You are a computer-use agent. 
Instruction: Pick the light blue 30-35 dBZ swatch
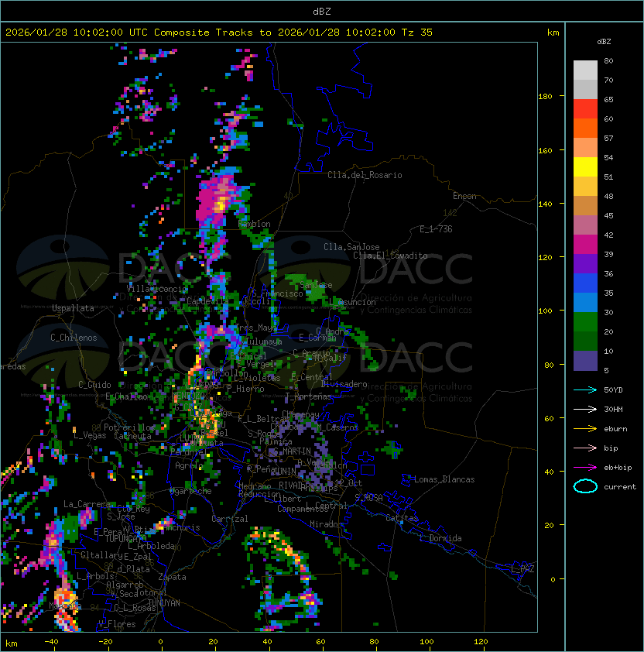click(585, 303)
